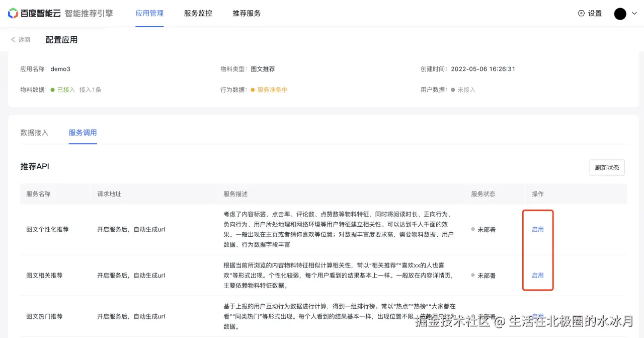Click creation time 2022-05-06 16:26:31
This screenshot has height=338, width=644.
click(x=483, y=69)
